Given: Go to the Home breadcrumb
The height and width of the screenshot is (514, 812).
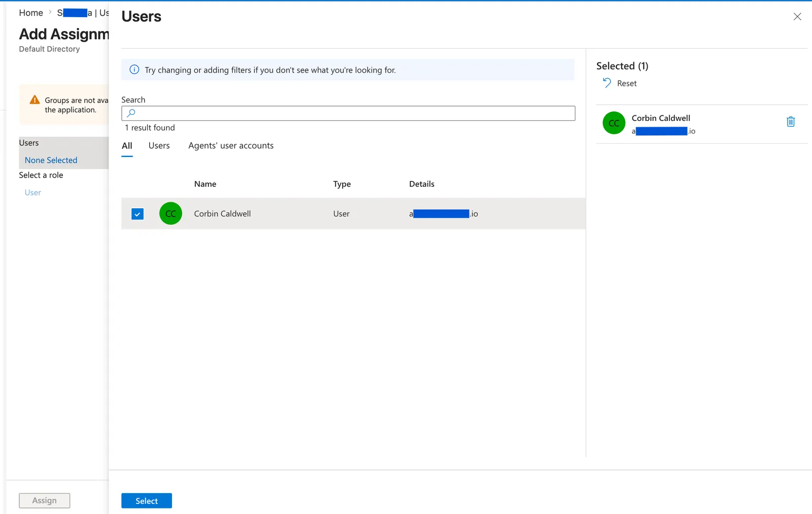Looking at the screenshot, I should click(x=31, y=13).
